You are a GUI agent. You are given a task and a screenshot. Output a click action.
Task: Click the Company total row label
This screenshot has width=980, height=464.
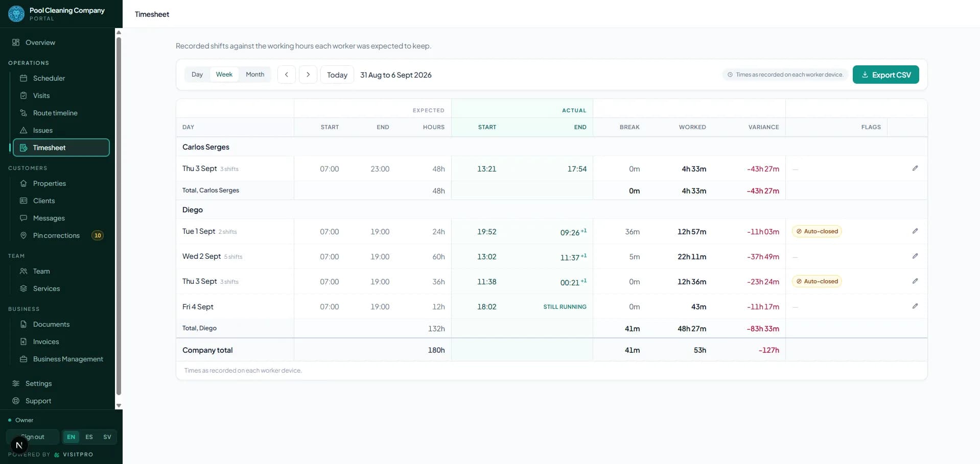207,350
